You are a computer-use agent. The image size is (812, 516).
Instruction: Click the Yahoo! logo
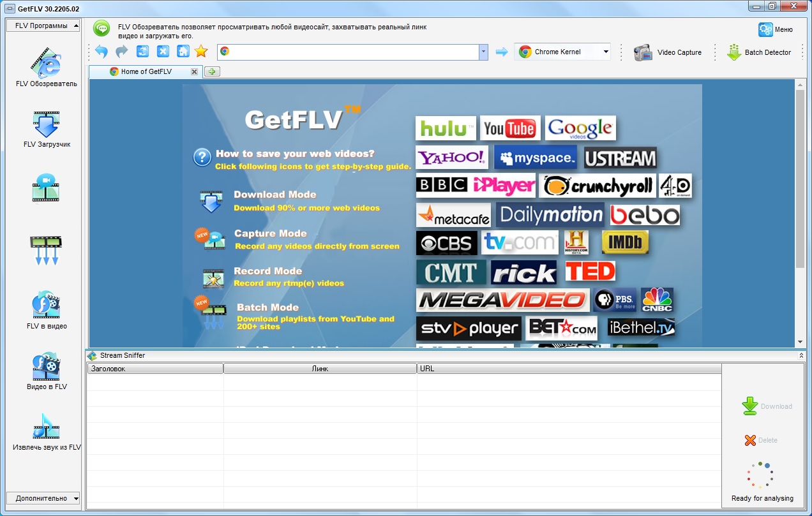452,158
